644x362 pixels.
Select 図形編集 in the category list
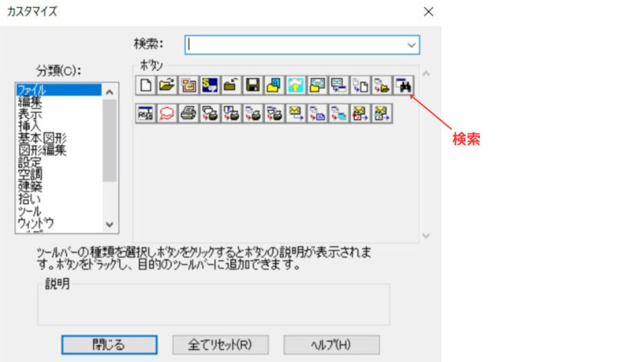click(59, 150)
